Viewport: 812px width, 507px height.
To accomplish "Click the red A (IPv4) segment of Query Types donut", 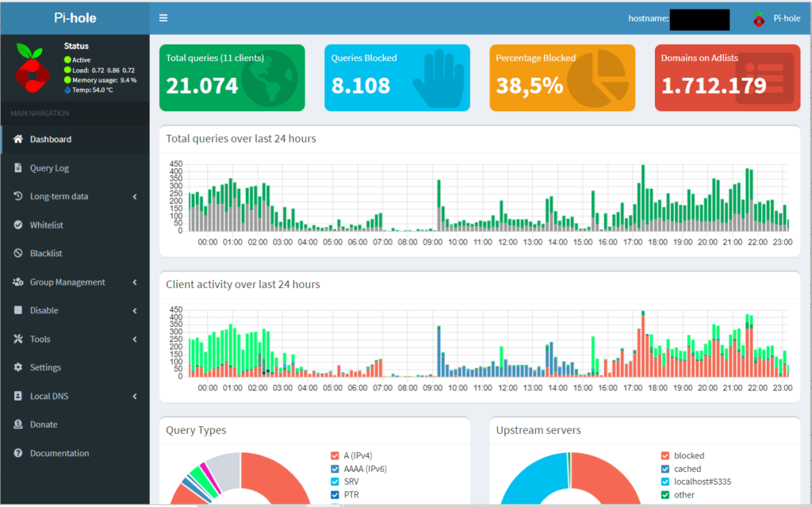I will pyautogui.click(x=280, y=475).
